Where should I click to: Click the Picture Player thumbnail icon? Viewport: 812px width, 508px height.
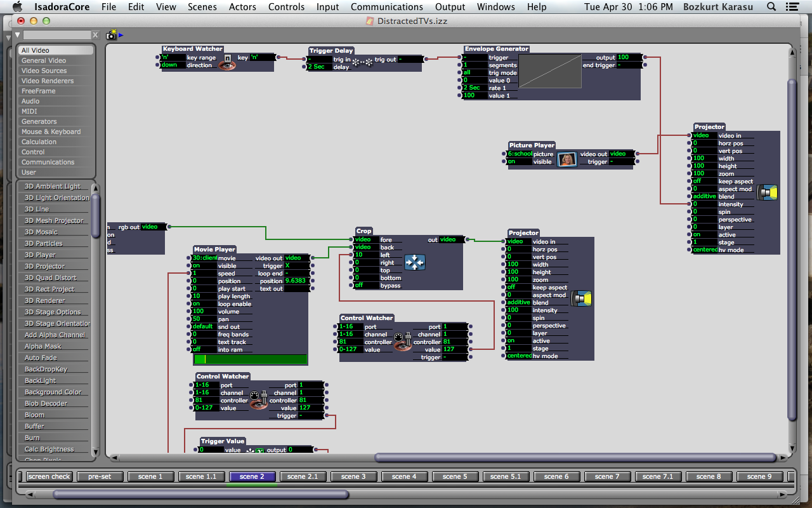pos(567,159)
